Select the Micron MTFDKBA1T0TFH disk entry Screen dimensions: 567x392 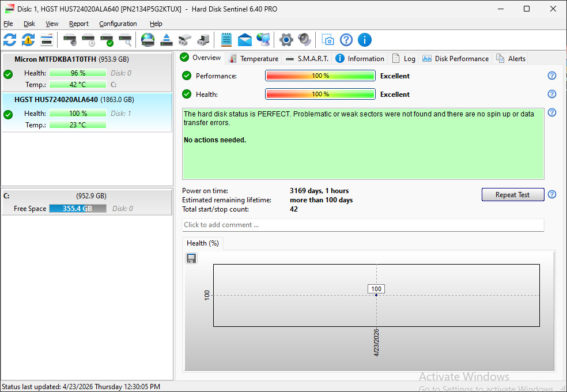coord(87,72)
